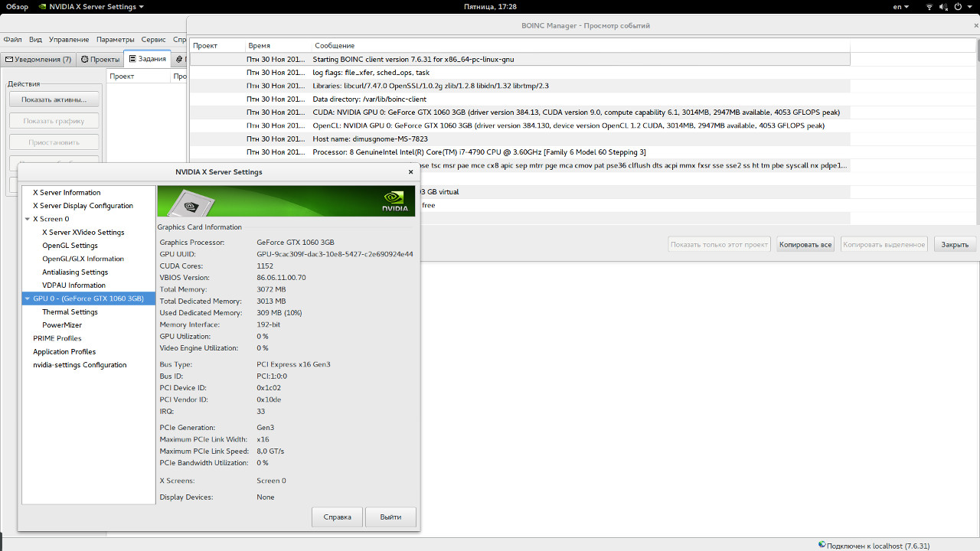The height and width of the screenshot is (551, 980).
Task: Collapse the X Screen 0 tree node
Action: (28, 219)
